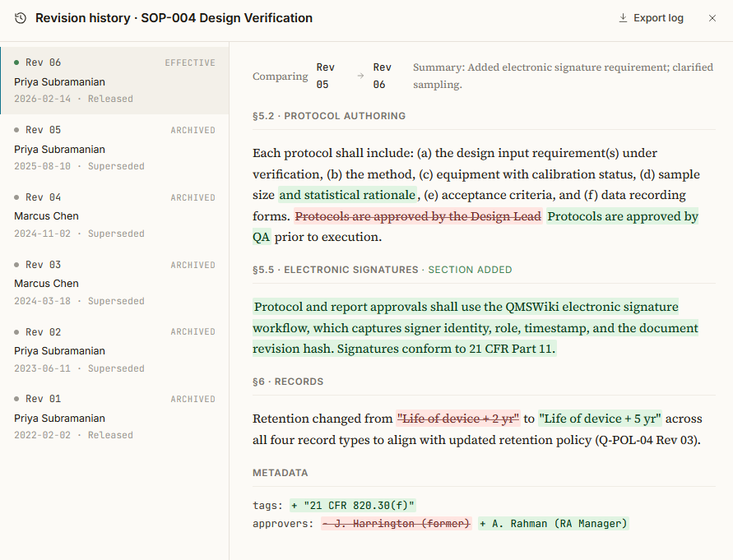733x560 pixels.
Task: Click Marcus Chen under Rev 04
Action: [46, 216]
